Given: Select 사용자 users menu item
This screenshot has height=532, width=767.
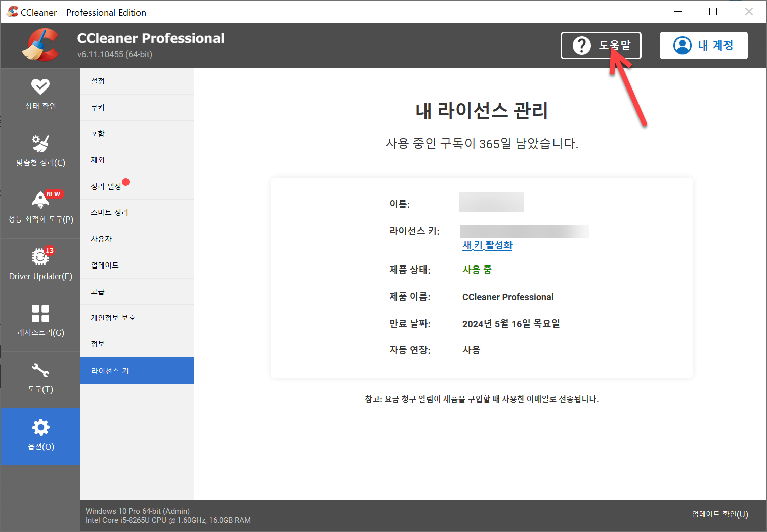Looking at the screenshot, I should [137, 239].
